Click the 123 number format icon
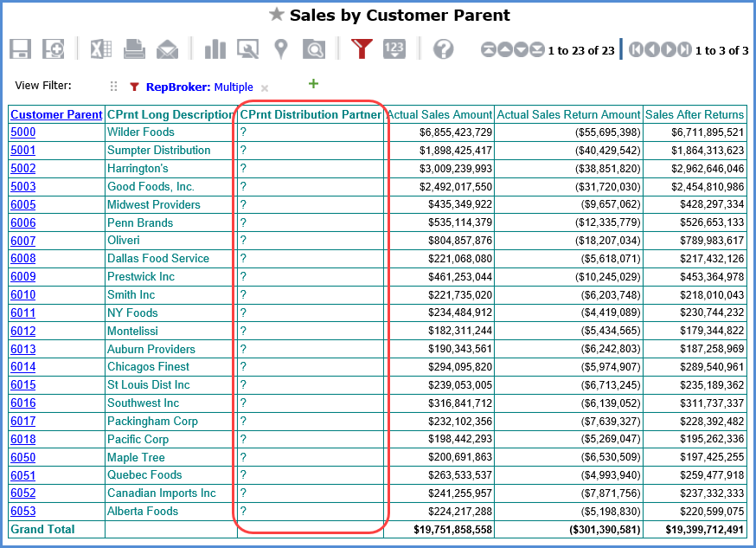Screen dimensions: 756x548 pyautogui.click(x=394, y=49)
